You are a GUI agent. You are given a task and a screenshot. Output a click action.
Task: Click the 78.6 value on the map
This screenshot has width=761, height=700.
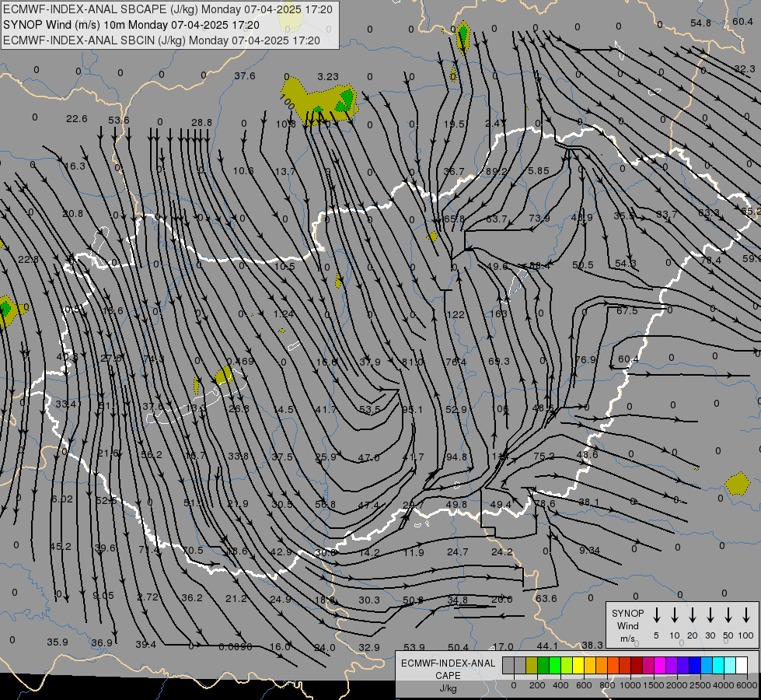click(545, 504)
